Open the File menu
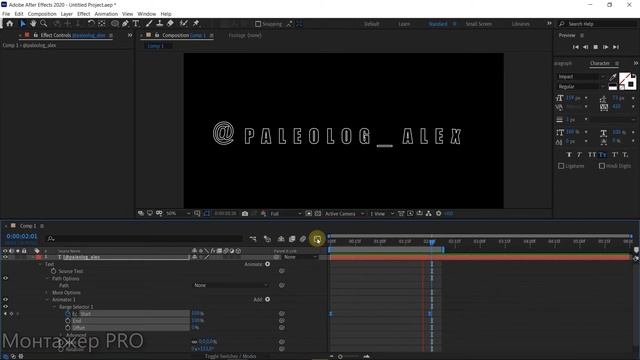 [6, 14]
